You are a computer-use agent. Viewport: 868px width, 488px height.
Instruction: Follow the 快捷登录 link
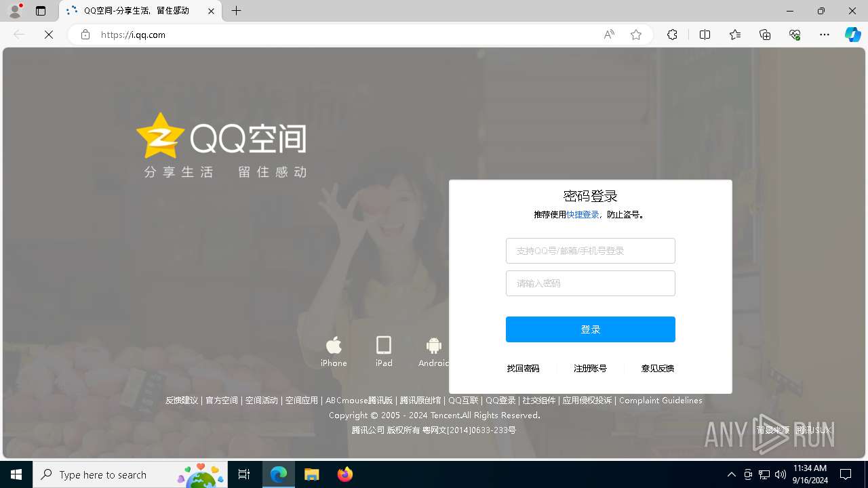[583, 215]
